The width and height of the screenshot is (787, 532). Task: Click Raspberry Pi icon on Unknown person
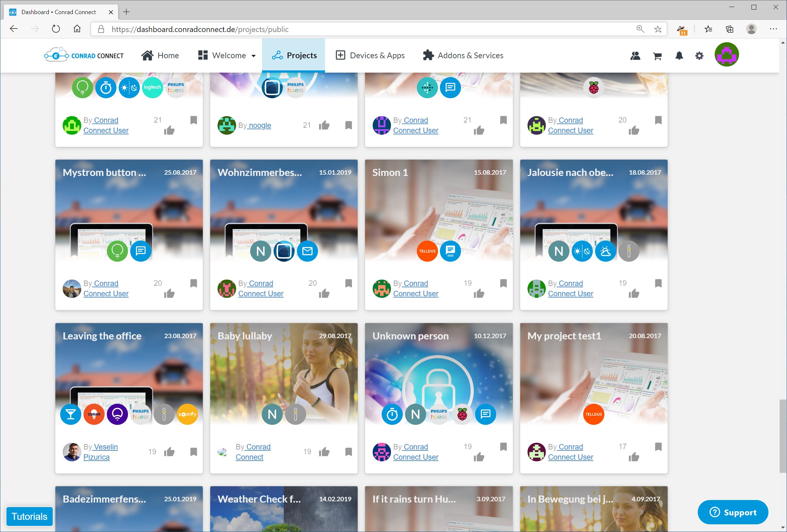[462, 414]
